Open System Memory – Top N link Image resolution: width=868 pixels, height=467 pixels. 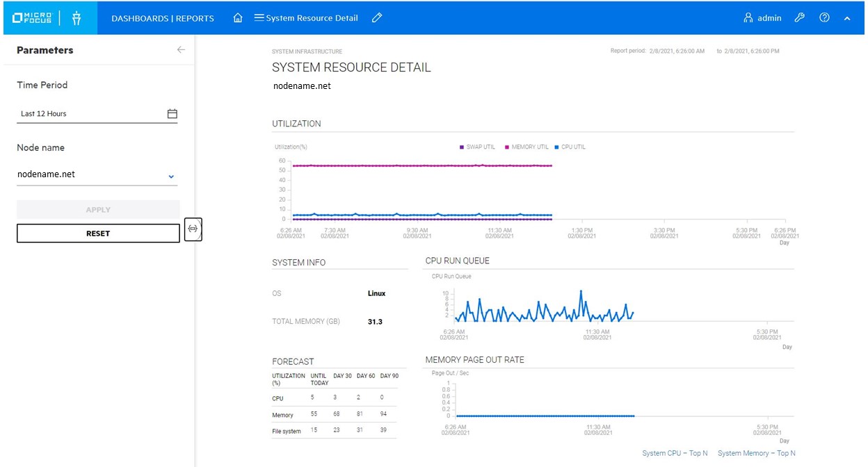(757, 453)
